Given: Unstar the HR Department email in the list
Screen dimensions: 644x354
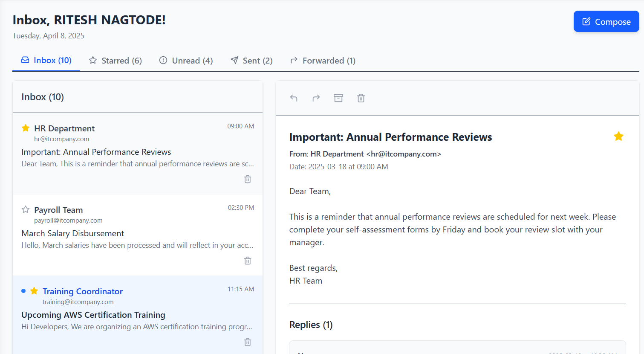Looking at the screenshot, I should point(25,128).
